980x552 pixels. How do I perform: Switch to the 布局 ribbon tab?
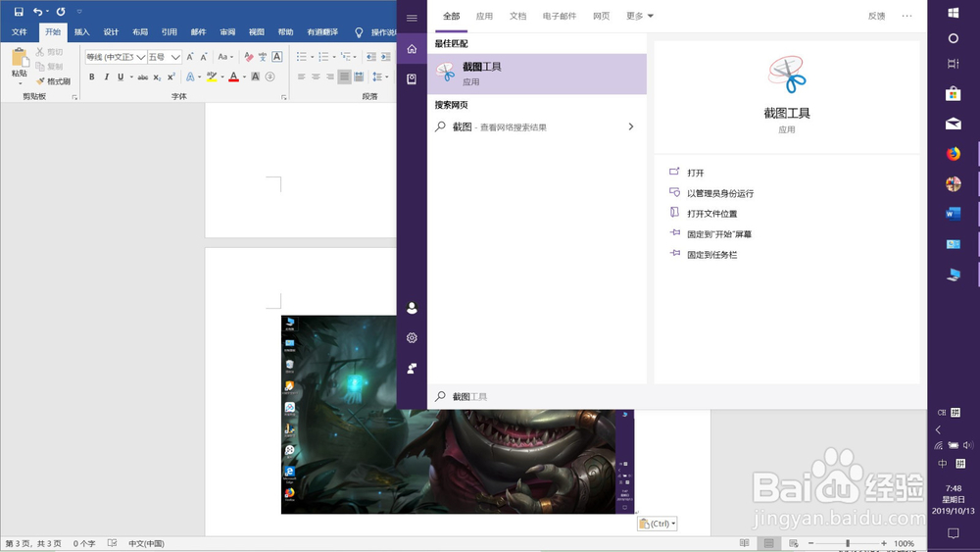(x=140, y=32)
